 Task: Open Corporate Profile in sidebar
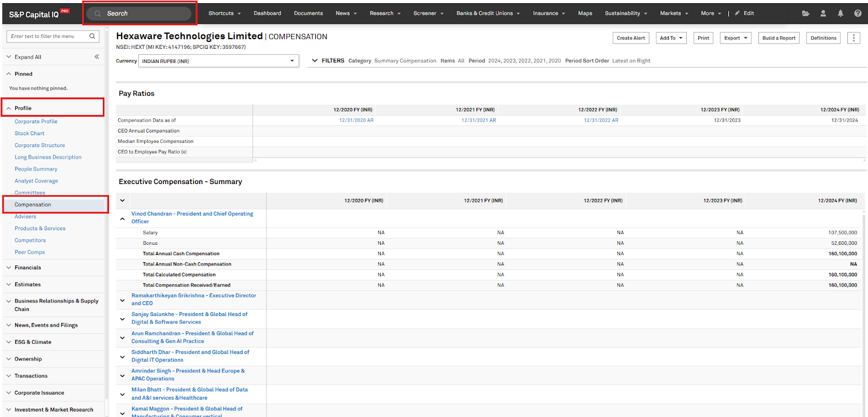(36, 122)
